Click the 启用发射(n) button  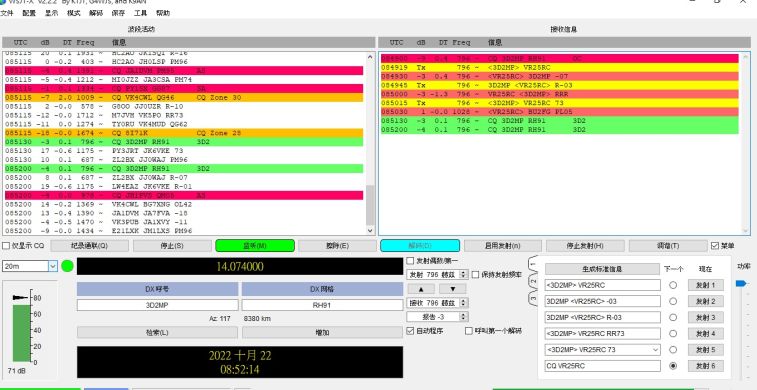[x=503, y=246]
